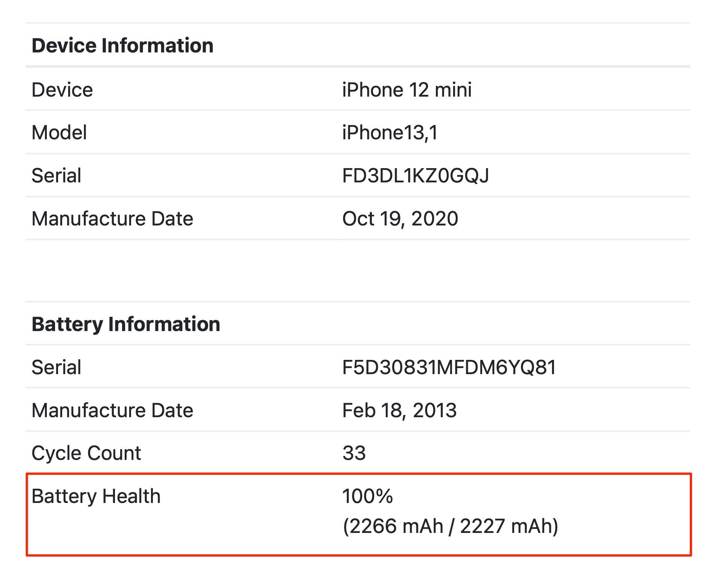Click the Model row label

(59, 133)
